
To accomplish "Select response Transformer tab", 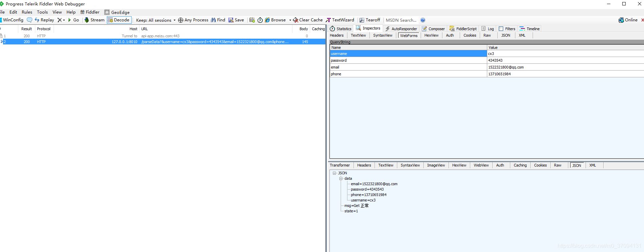I will point(340,165).
